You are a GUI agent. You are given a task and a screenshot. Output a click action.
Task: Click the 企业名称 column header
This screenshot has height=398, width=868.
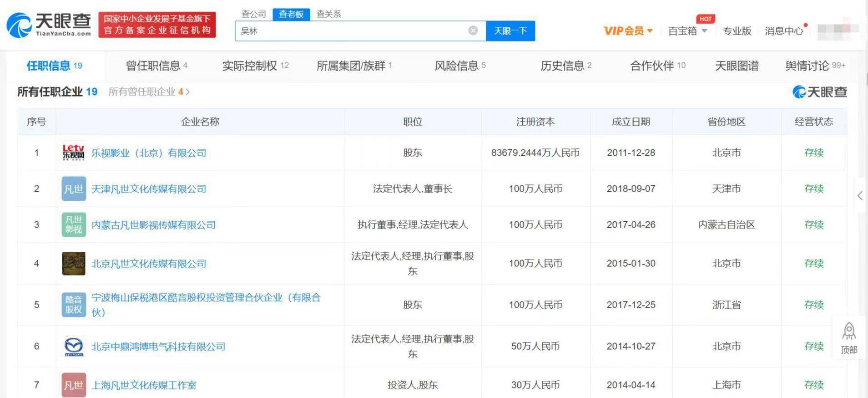coord(200,122)
